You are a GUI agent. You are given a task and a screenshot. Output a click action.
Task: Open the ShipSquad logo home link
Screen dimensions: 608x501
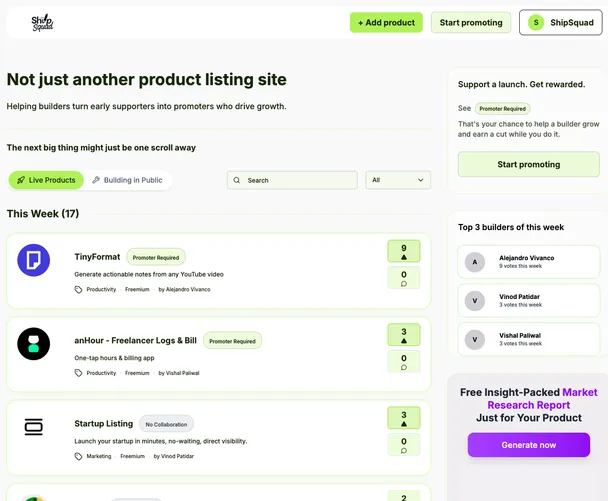pos(42,22)
